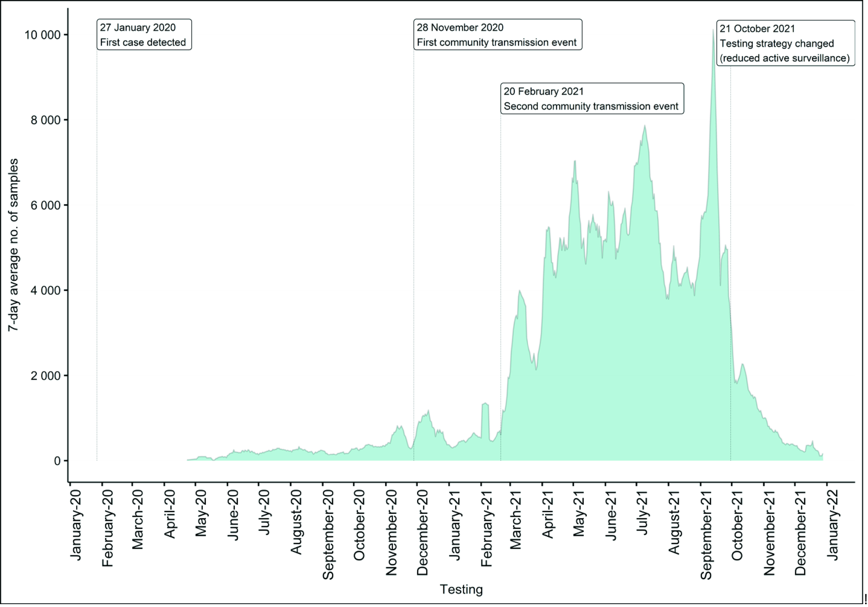Click '(reduced active surveillance)' text
The image size is (868, 607).
785,58
